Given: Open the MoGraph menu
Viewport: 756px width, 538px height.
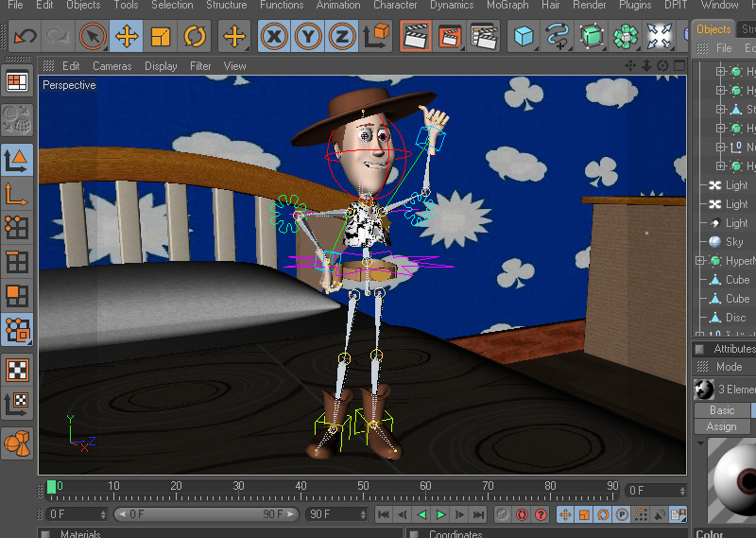Looking at the screenshot, I should [507, 6].
